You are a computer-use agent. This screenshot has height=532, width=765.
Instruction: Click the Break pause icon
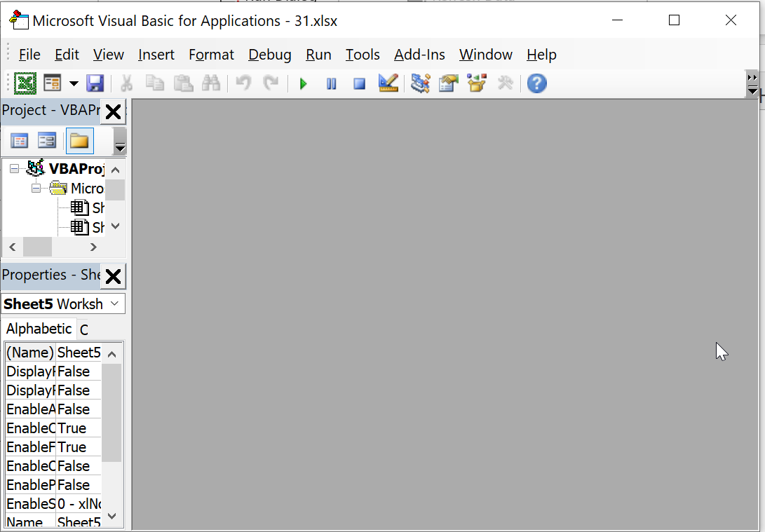pyautogui.click(x=331, y=84)
